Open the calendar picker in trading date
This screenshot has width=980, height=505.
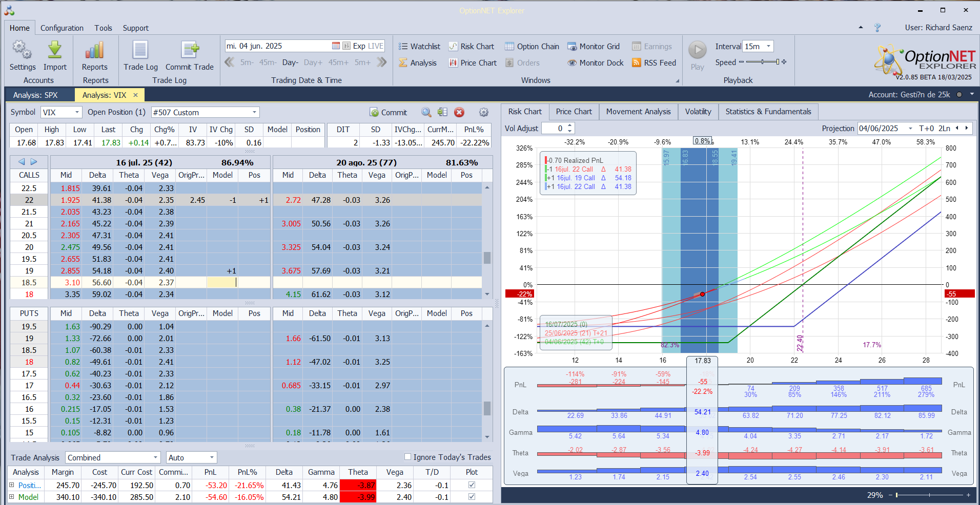(336, 46)
